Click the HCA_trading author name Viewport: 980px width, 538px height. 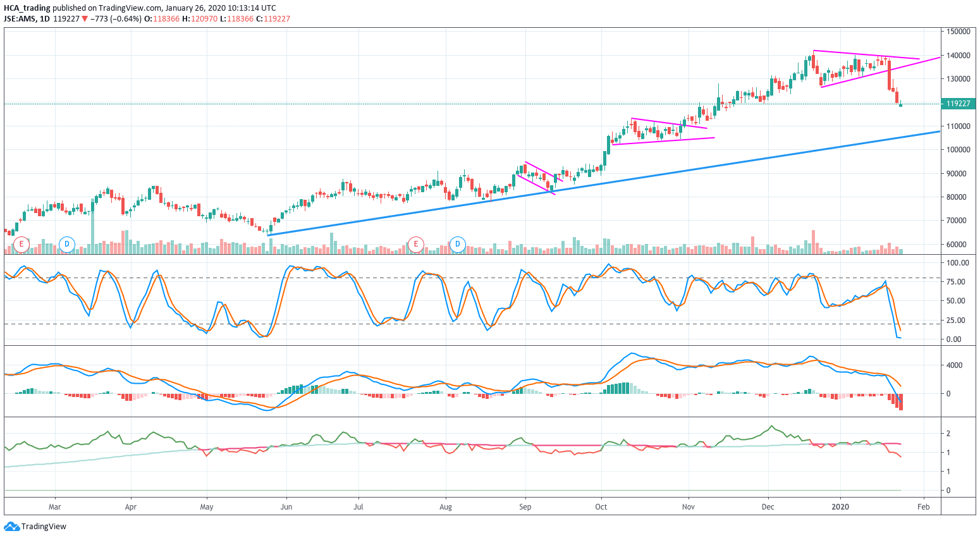pyautogui.click(x=27, y=8)
